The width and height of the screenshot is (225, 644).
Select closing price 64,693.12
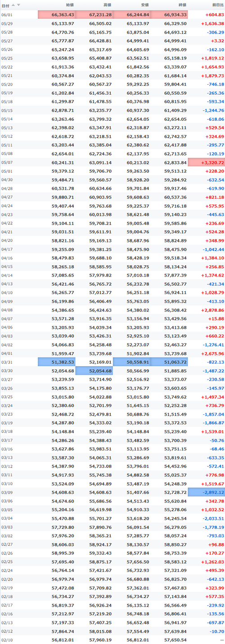(175, 32)
